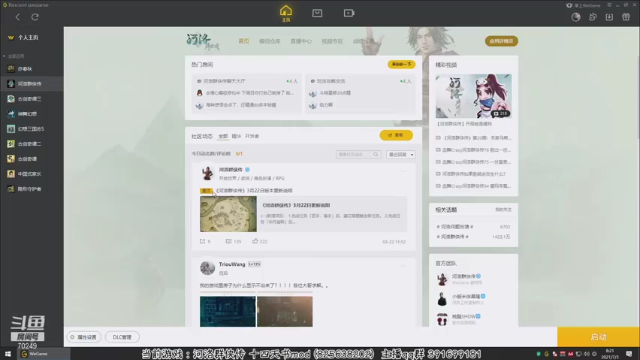
Task: Open the 第26期 video link
Action: (x=473, y=138)
